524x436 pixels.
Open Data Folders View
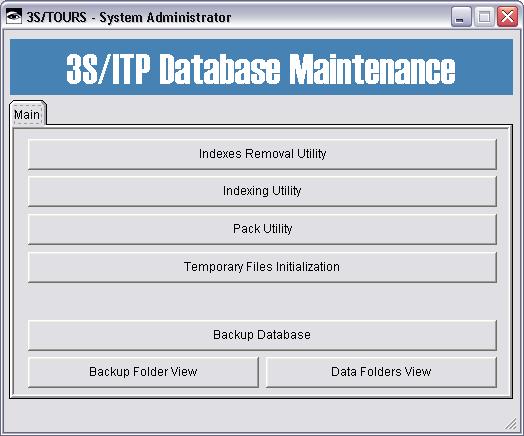point(381,372)
